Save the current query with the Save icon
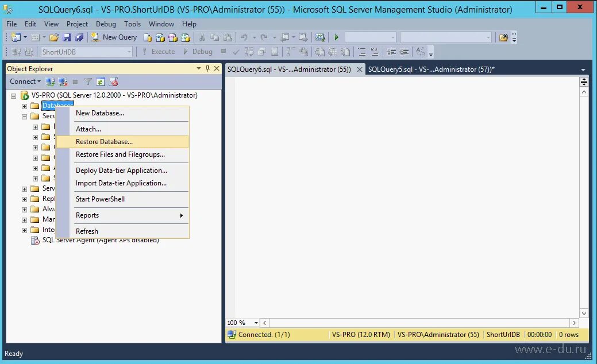 [67, 37]
